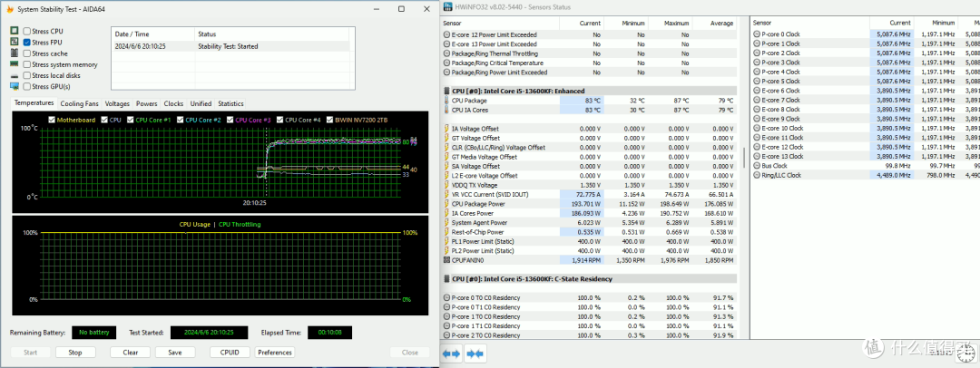Click circle icon beside Ring/LLC Clock
Image resolution: width=980 pixels, height=368 pixels.
(756, 176)
